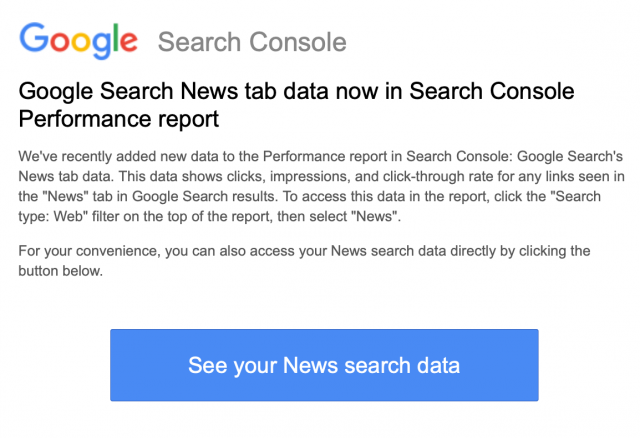Click the word Search in the gray header
The height and width of the screenshot is (438, 640).
click(199, 42)
